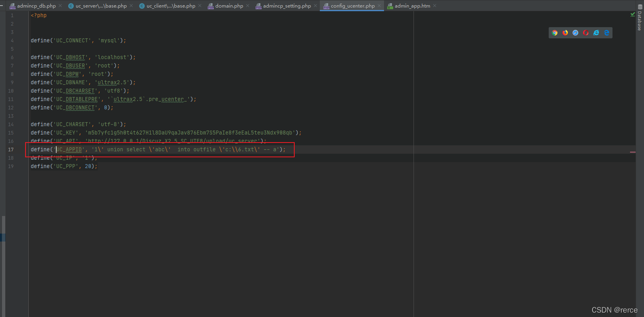
Task: Click 'into outfile' text on line 17
Action: point(197,150)
